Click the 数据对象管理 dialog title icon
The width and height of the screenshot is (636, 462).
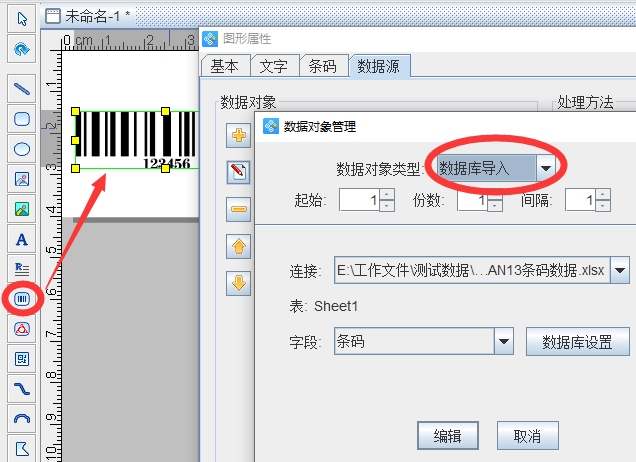pos(271,126)
